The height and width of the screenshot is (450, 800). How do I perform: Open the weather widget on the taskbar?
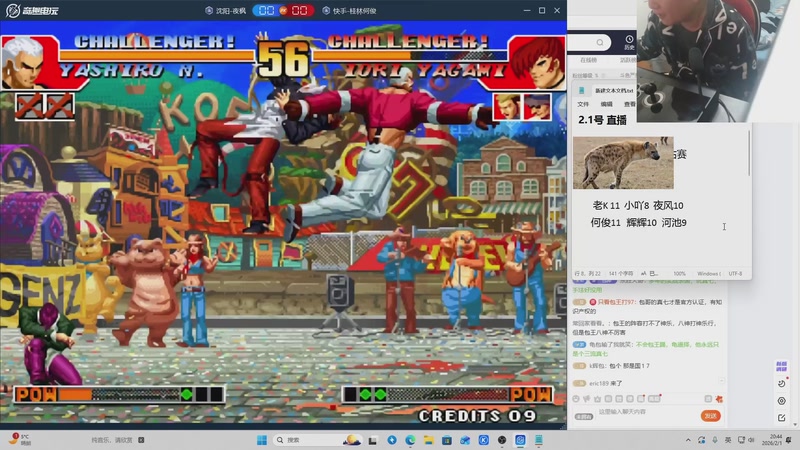19,440
